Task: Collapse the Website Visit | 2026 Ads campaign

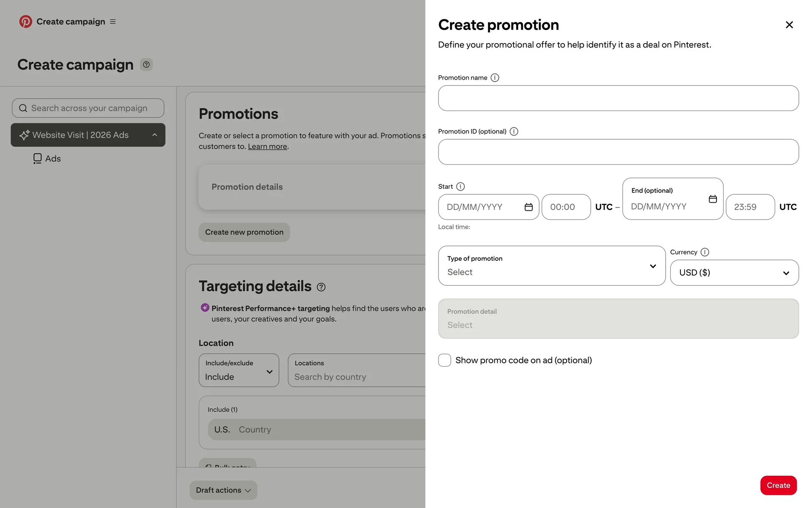Action: [x=154, y=135]
